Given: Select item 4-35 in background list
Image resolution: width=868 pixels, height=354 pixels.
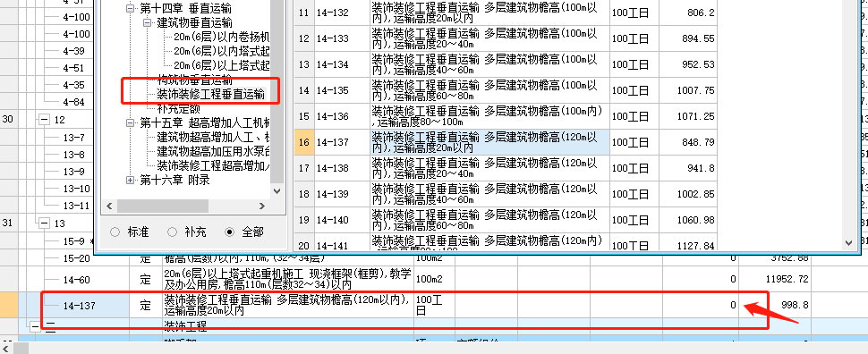Looking at the screenshot, I should (x=73, y=85).
